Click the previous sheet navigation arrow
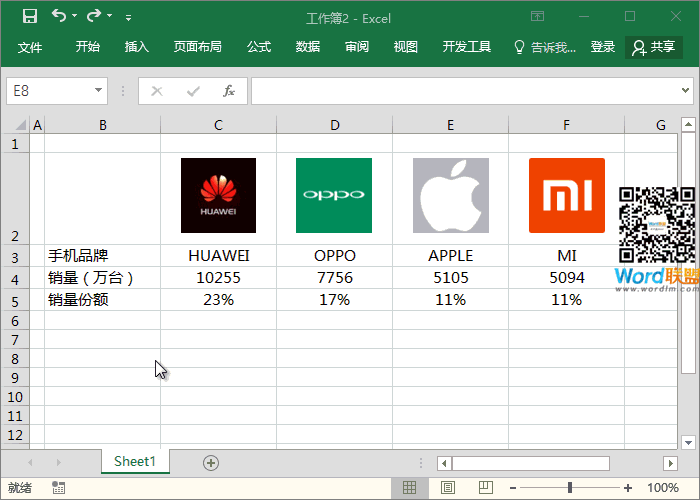 [30, 462]
